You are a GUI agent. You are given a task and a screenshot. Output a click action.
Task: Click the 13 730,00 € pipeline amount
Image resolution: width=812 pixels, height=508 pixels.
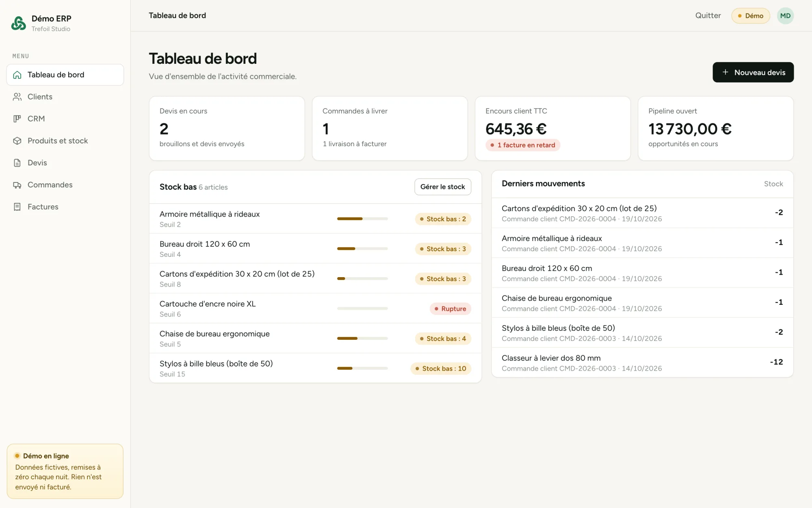coord(690,129)
